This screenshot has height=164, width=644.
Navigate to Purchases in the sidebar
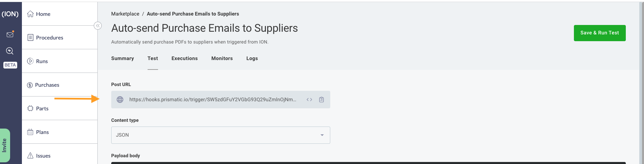point(47,85)
